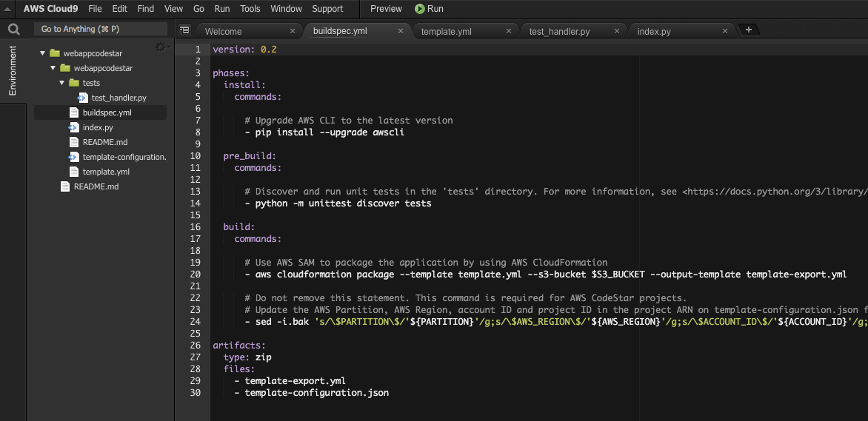This screenshot has height=421, width=868.
Task: Open the Find menu
Action: (146, 9)
